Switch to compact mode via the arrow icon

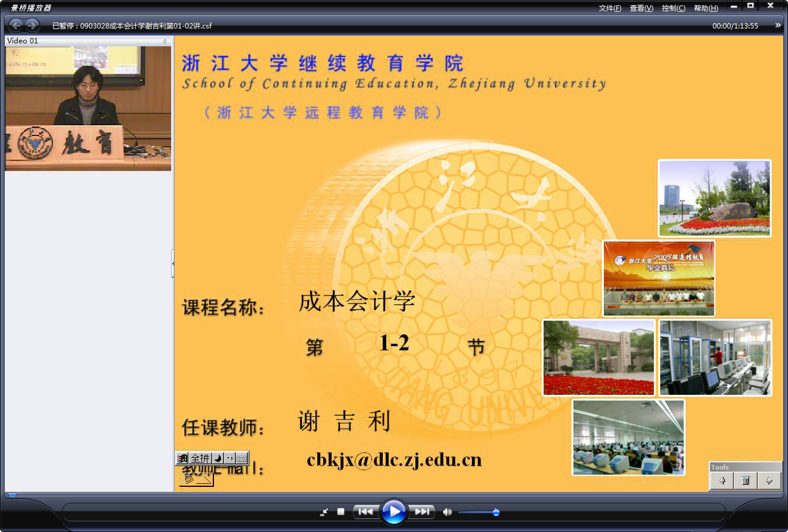(x=324, y=512)
